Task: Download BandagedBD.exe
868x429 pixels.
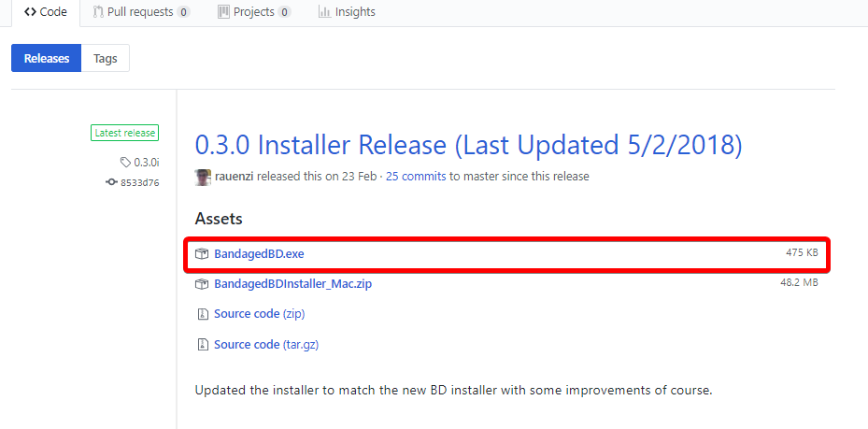Action: 259,254
